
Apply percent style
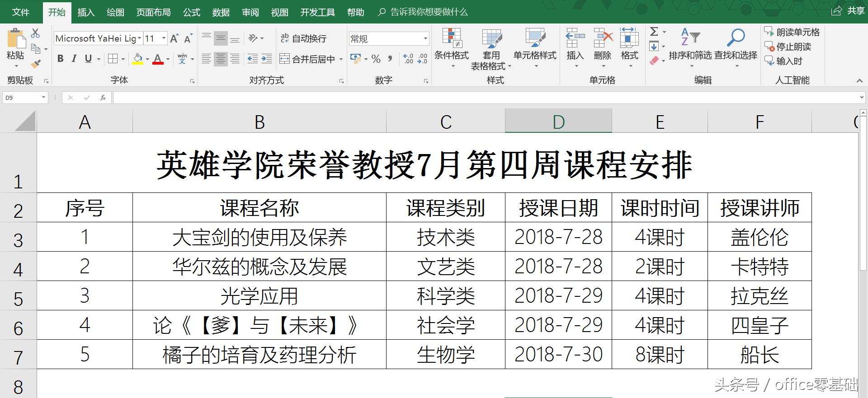pos(376,59)
